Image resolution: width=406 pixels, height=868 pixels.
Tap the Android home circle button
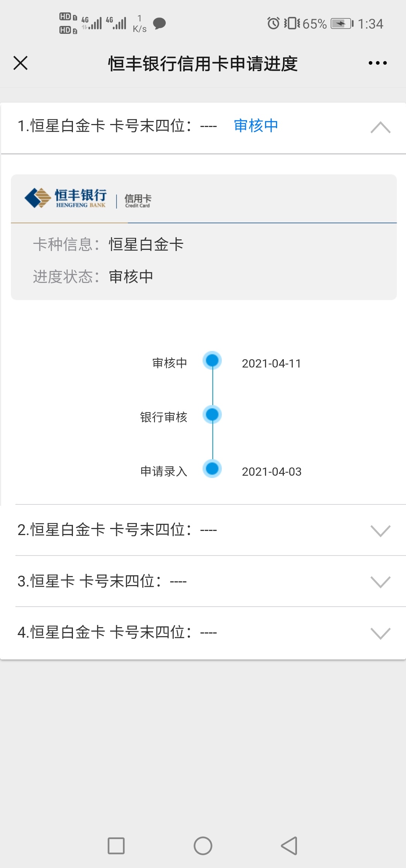[x=203, y=846]
